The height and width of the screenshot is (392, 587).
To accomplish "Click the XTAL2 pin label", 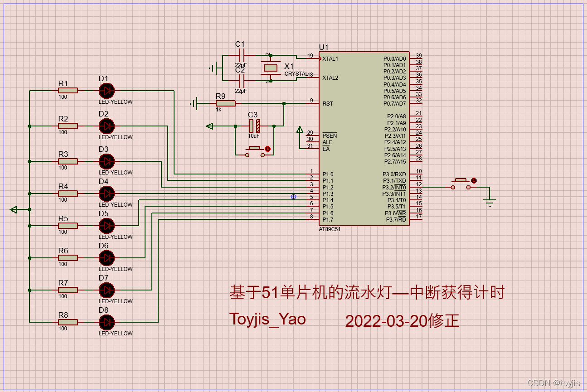I will (x=330, y=78).
